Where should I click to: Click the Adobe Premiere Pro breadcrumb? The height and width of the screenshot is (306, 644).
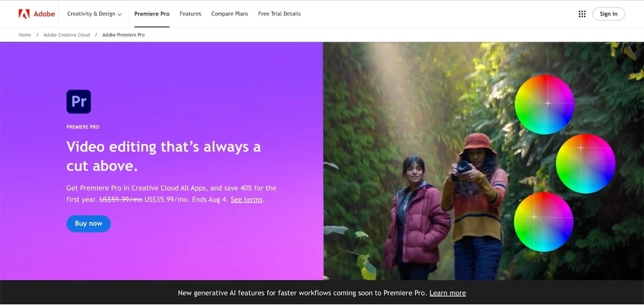pyautogui.click(x=123, y=35)
